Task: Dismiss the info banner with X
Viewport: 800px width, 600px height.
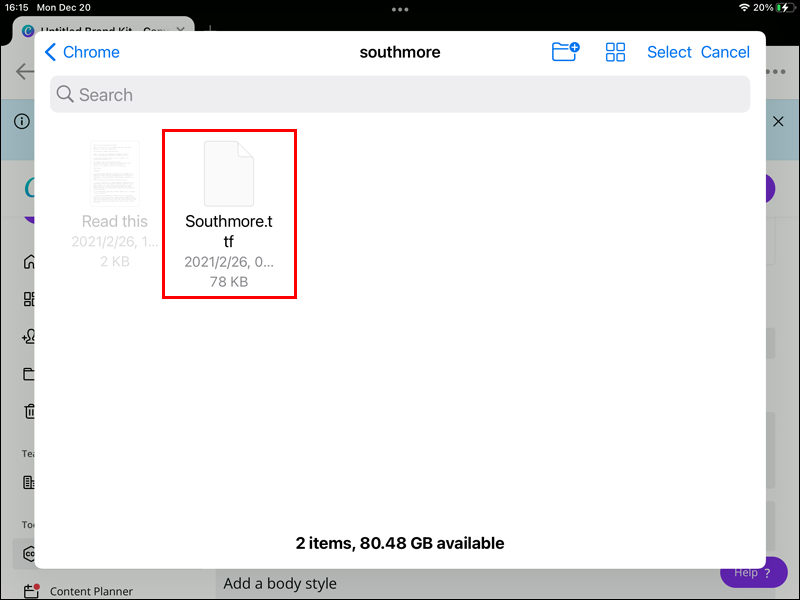Action: tap(778, 121)
